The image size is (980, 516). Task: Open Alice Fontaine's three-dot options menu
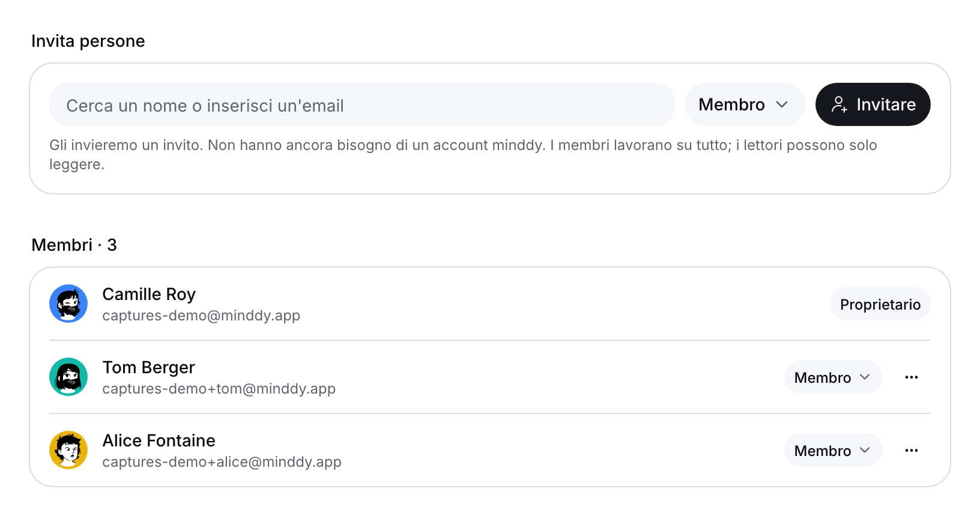[911, 450]
